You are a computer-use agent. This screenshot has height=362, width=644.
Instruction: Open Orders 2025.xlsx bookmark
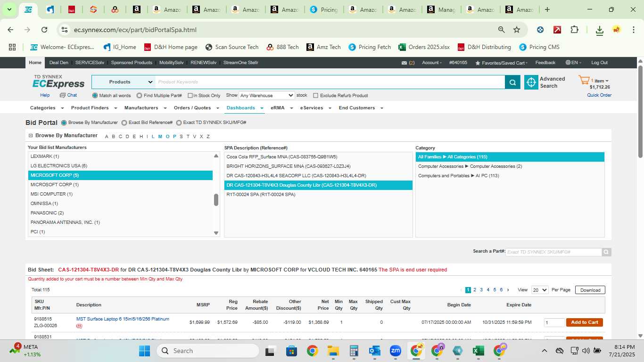424,47
